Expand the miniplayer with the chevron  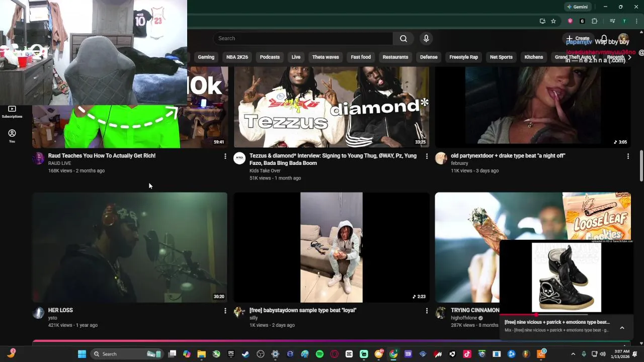(x=622, y=328)
